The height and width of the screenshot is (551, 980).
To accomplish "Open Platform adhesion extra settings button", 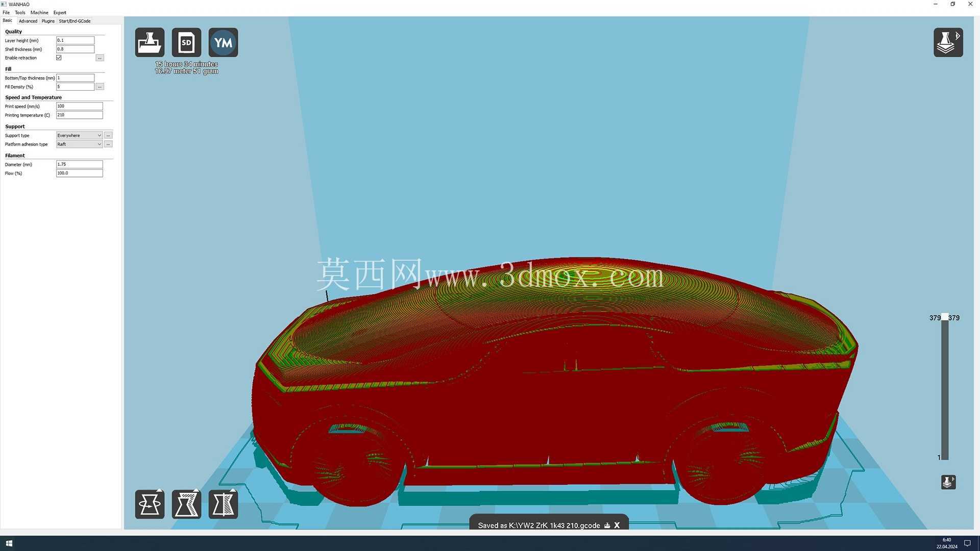I will coord(108,144).
